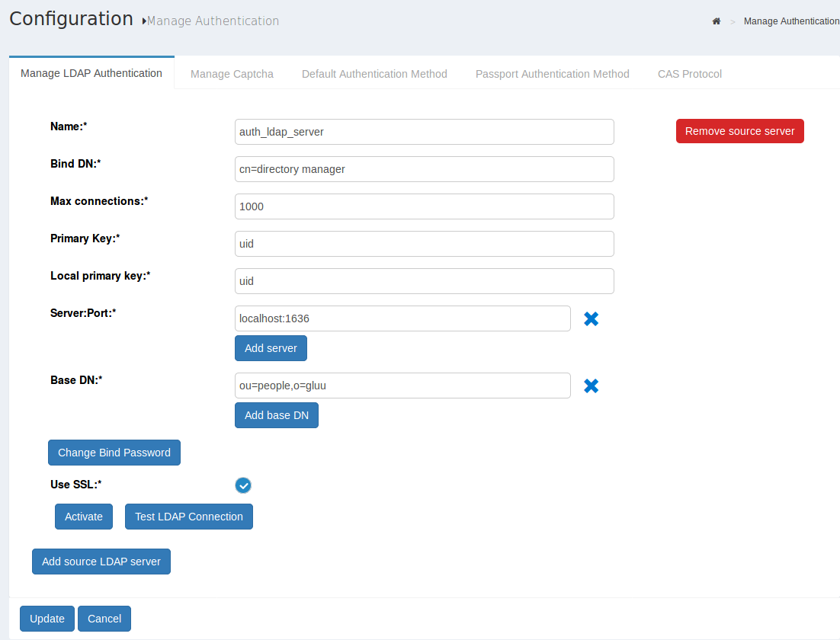Remove the ou=people,o=gluu entry via X icon
The image size is (840, 640).
(x=591, y=386)
